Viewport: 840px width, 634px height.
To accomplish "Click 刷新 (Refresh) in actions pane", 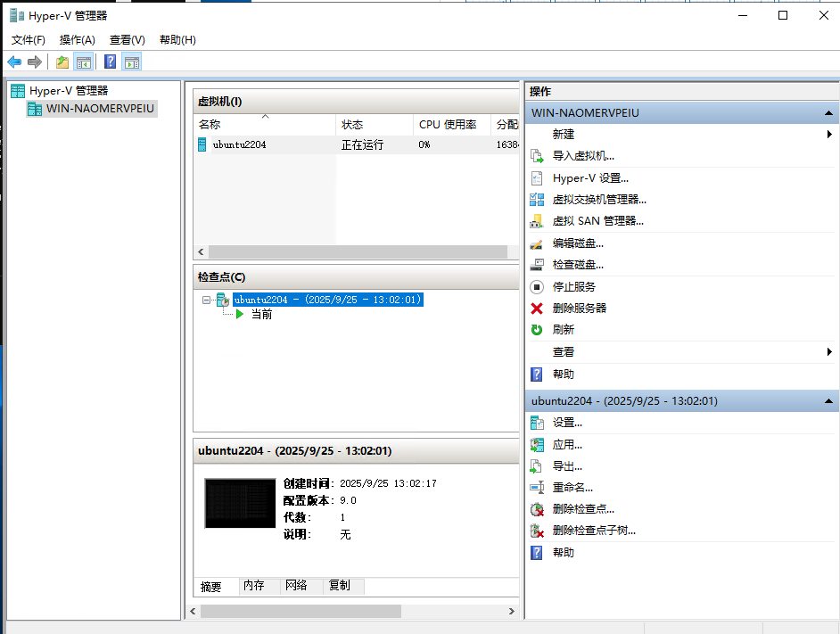I will pyautogui.click(x=564, y=330).
